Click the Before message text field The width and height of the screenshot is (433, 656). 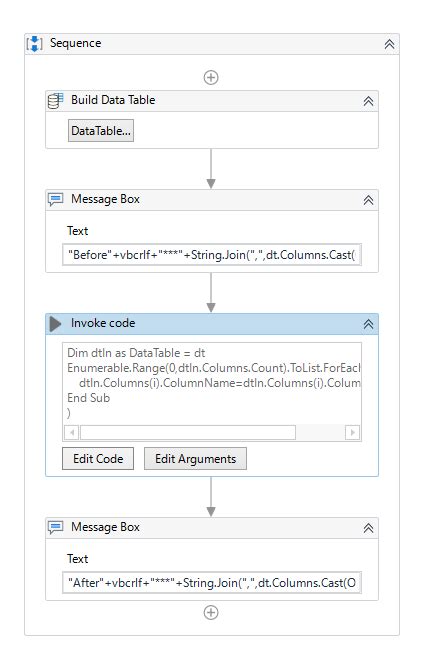[x=212, y=254]
